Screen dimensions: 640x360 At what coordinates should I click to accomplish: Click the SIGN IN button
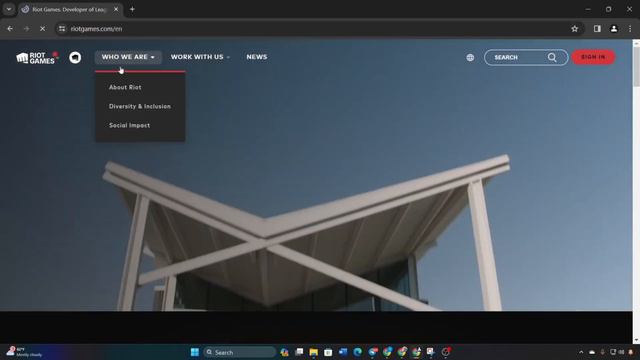pos(593,57)
